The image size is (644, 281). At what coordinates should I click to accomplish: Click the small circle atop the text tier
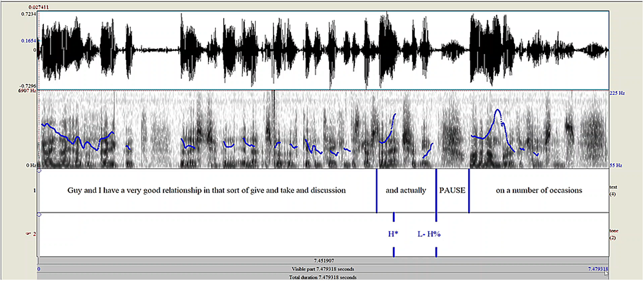click(x=39, y=171)
